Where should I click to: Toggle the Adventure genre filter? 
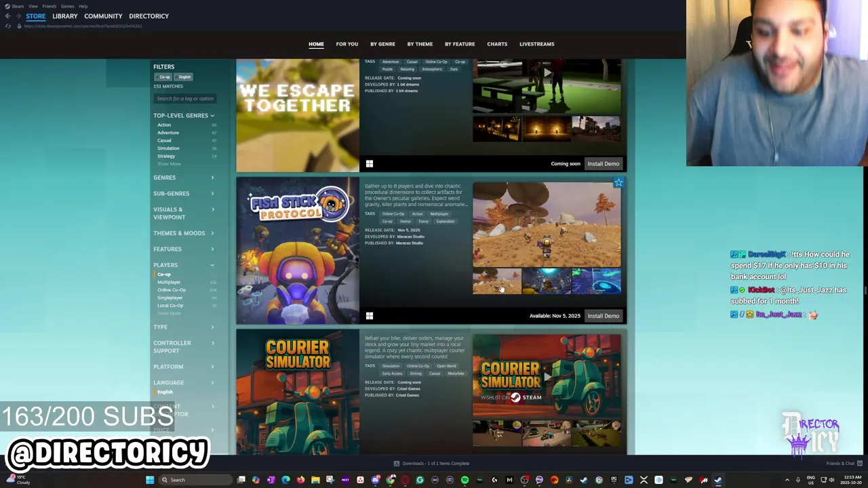(x=168, y=133)
